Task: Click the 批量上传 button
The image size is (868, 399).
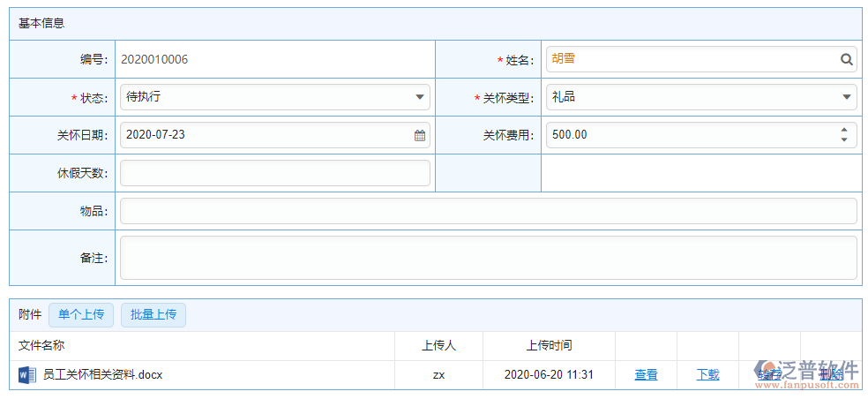Action: [153, 315]
